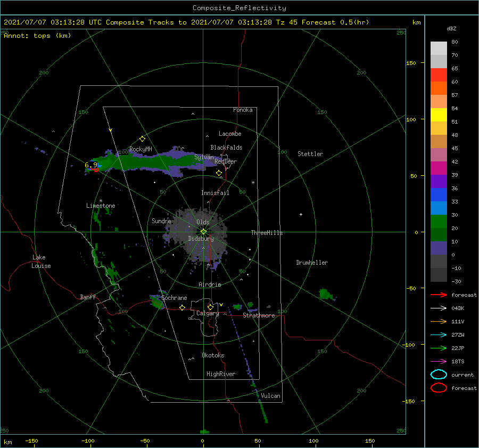
Task: Click the 6.9 storm top annotation
Action: (90, 165)
